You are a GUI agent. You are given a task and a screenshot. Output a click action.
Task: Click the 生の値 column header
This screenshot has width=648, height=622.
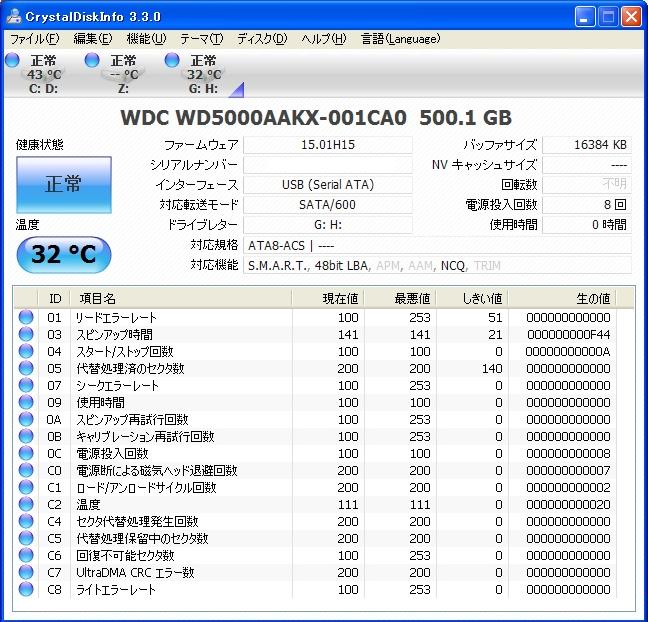click(592, 298)
